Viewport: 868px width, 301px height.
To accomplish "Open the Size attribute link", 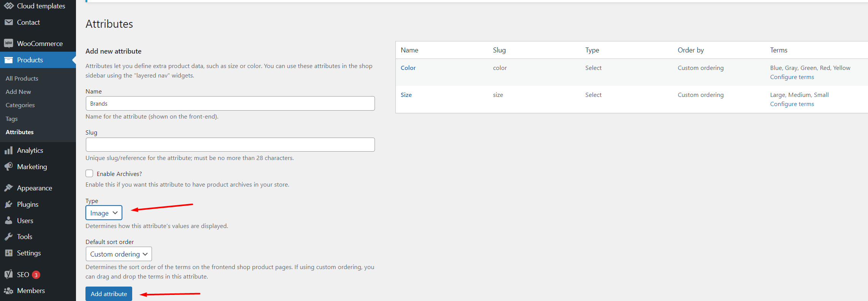I will point(406,95).
